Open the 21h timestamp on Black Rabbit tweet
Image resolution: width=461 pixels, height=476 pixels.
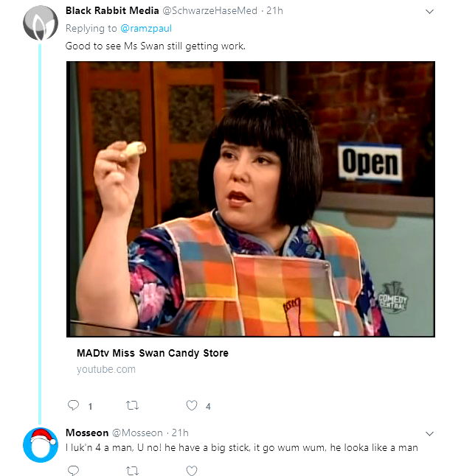point(274,10)
